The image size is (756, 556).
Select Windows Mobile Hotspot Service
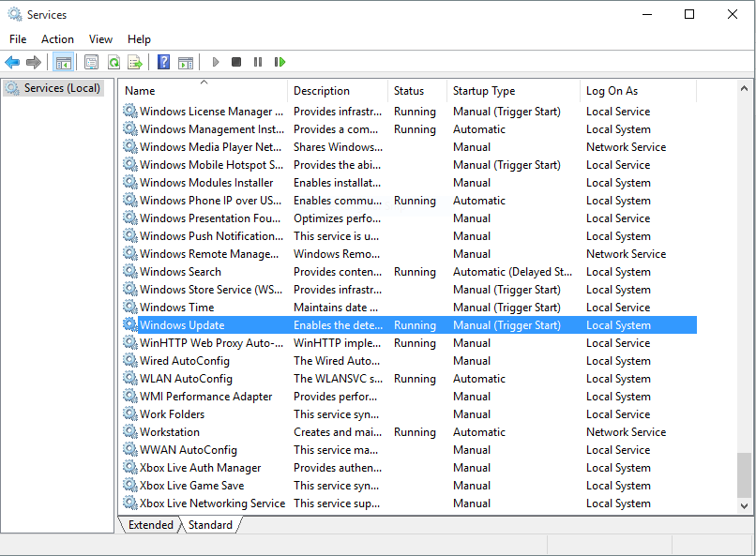point(410,165)
